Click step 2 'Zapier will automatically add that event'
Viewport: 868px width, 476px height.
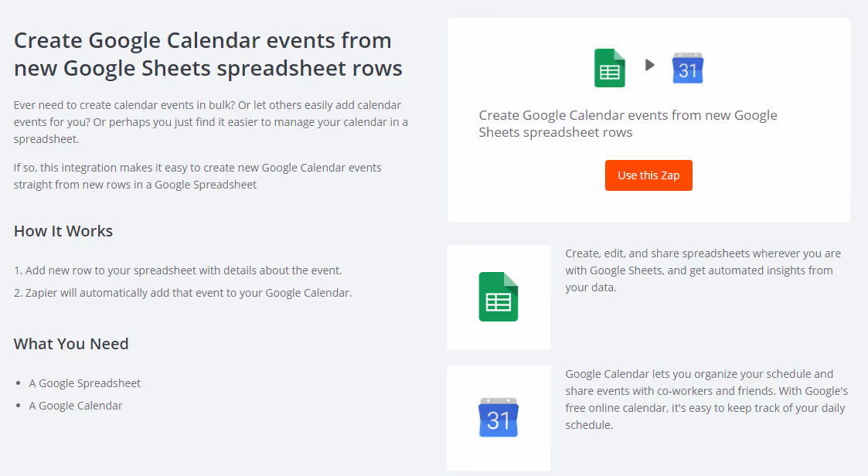point(182,293)
